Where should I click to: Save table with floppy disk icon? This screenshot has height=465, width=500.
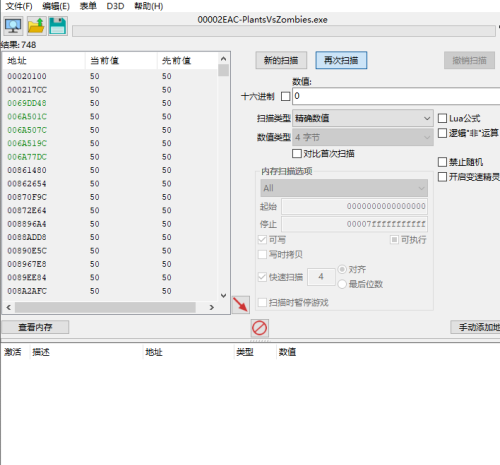[58, 26]
